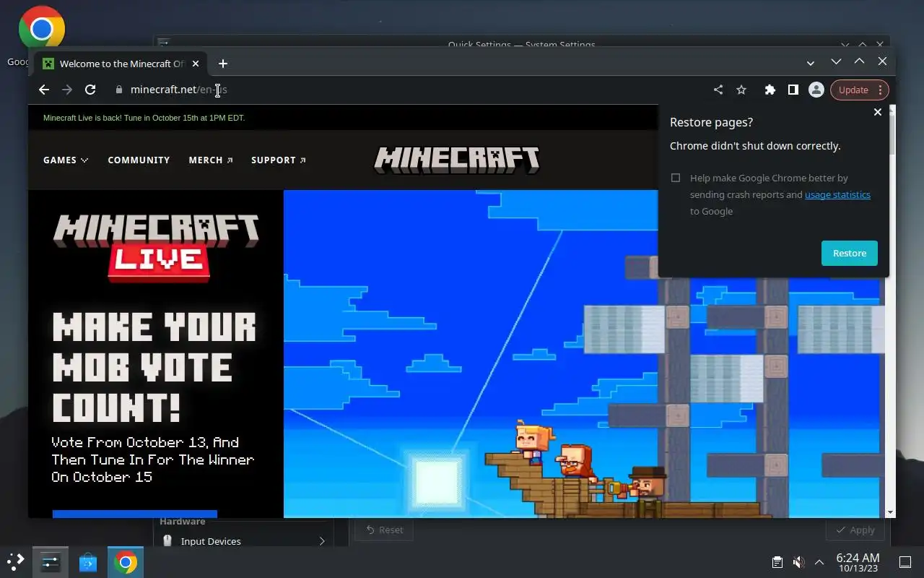Image resolution: width=924 pixels, height=578 pixels.
Task: Click the Chrome Update button
Action: coord(860,90)
